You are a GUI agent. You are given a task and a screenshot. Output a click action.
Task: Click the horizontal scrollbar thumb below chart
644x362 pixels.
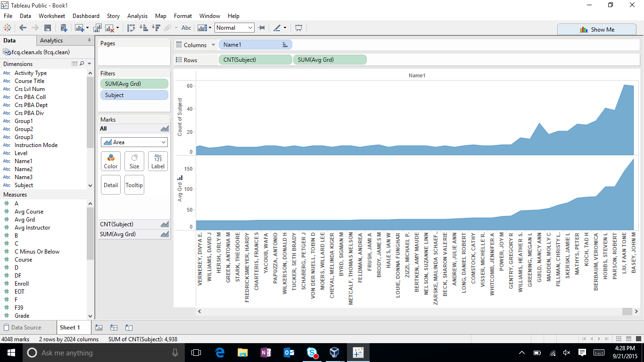[627, 312]
